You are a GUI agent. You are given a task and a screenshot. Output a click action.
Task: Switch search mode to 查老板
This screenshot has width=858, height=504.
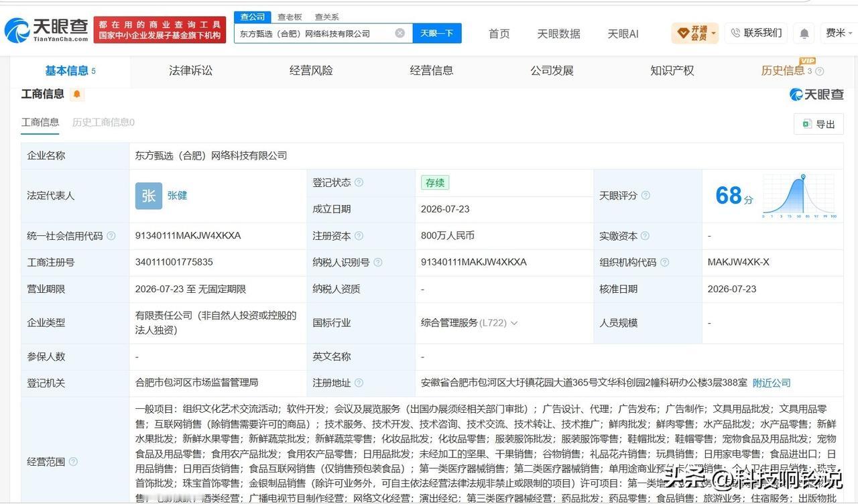pyautogui.click(x=290, y=17)
